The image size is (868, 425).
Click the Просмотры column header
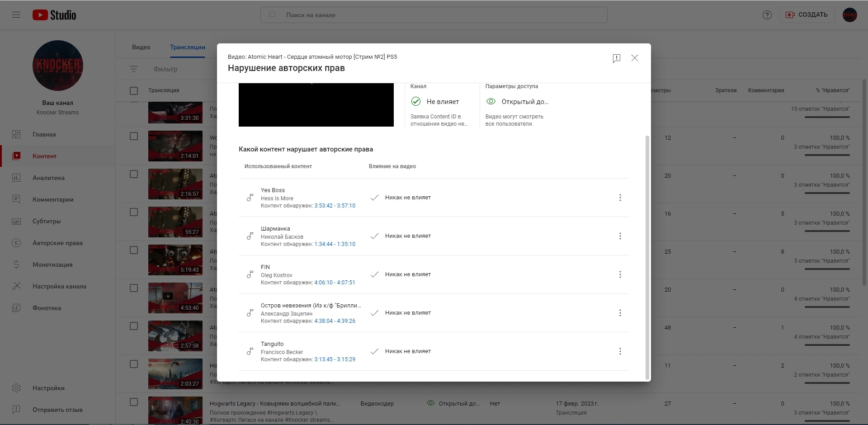661,90
